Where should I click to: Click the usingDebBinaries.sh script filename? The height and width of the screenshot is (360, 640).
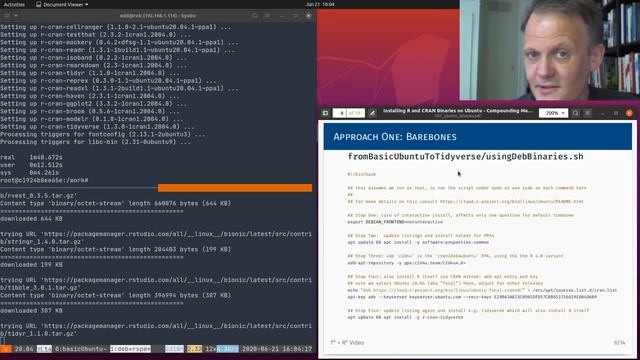click(465, 157)
